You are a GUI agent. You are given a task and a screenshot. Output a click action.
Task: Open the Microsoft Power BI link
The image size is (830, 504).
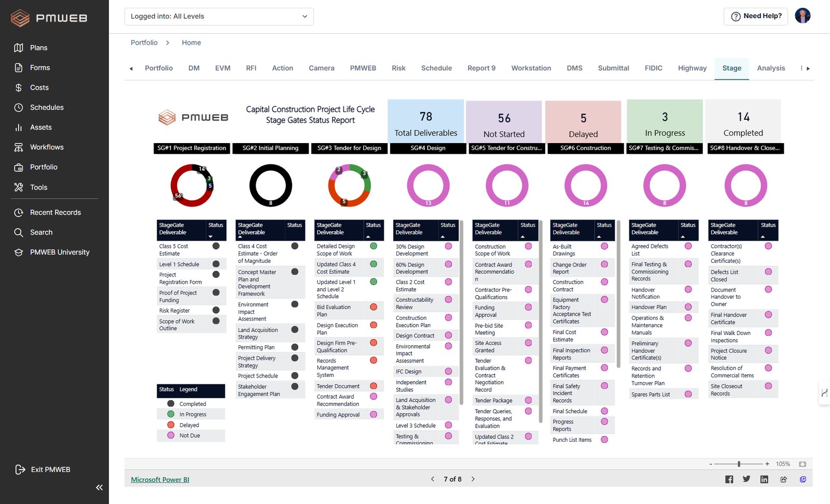click(160, 480)
